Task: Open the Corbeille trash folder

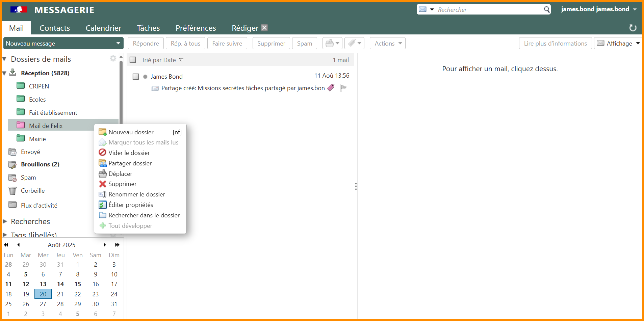Action: point(32,191)
